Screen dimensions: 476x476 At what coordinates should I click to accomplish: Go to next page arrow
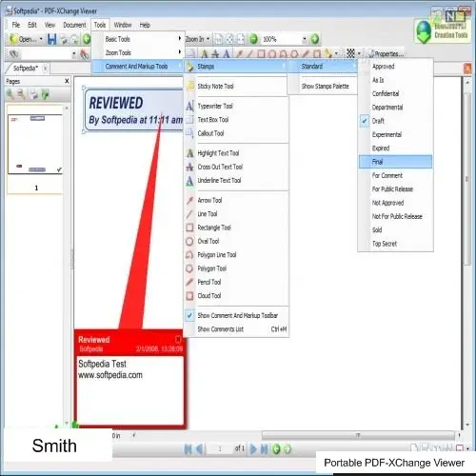click(253, 449)
